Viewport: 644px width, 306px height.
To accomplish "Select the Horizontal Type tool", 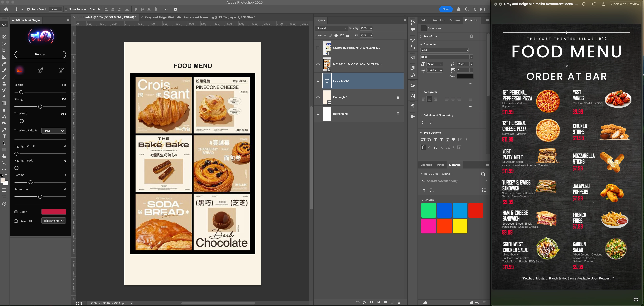I will click(4, 137).
